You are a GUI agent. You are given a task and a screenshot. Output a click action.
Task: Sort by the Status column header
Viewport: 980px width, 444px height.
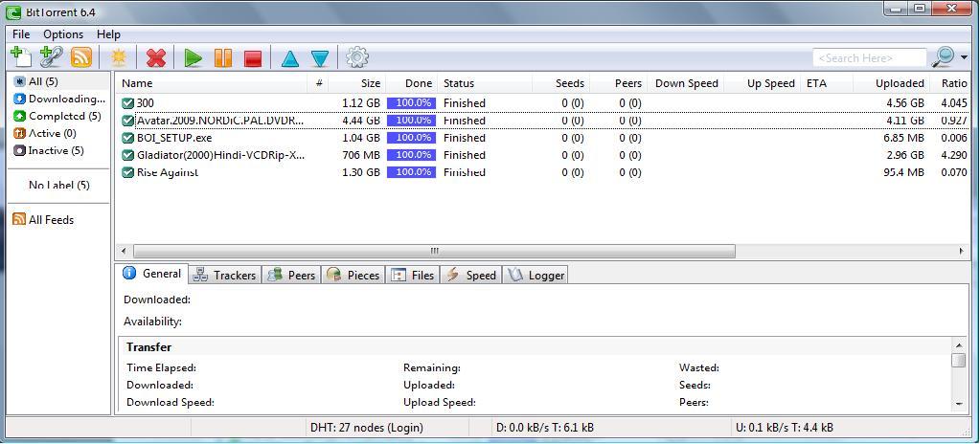485,83
